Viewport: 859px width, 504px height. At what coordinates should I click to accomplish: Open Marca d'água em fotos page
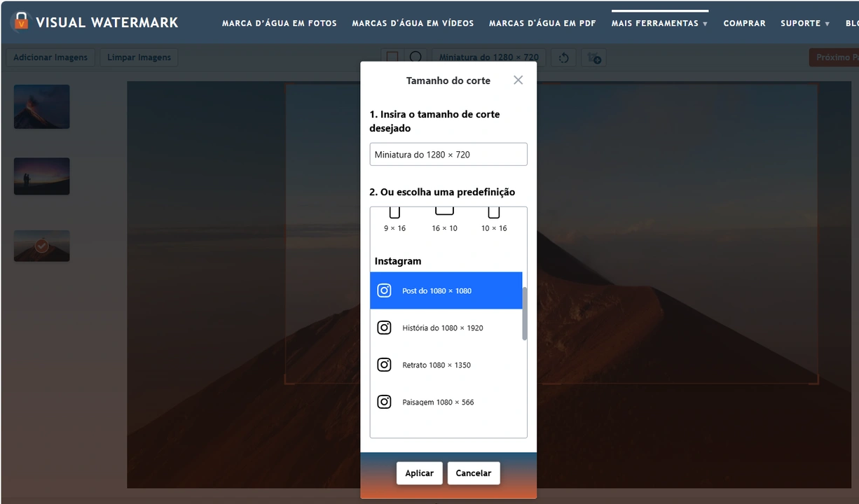(x=280, y=23)
